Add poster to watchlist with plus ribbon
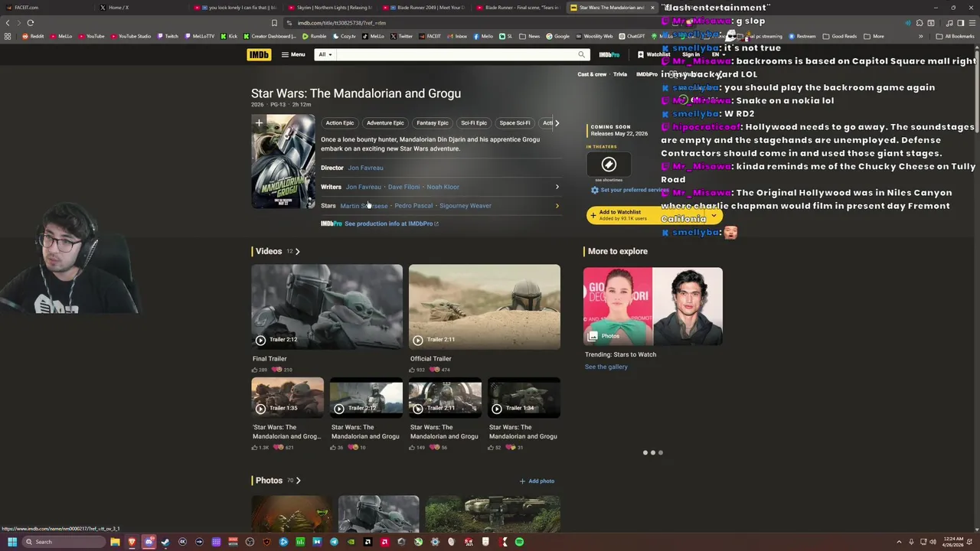980x551 pixels. (x=259, y=123)
